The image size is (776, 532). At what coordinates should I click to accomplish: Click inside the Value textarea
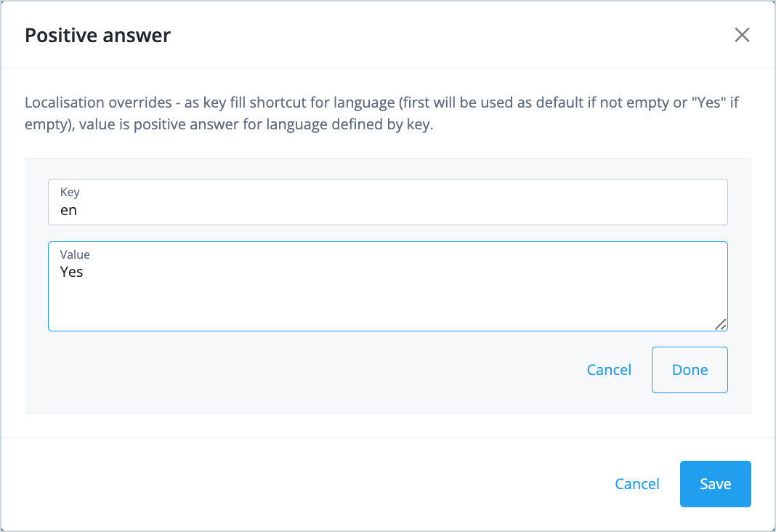[387, 286]
